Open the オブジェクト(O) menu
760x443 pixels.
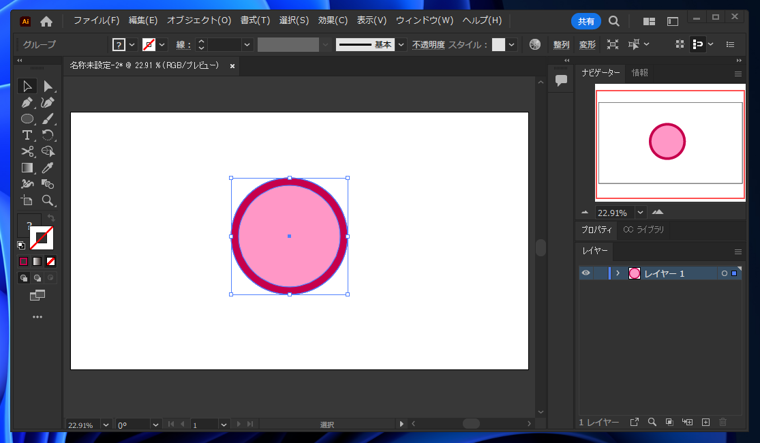tap(199, 20)
